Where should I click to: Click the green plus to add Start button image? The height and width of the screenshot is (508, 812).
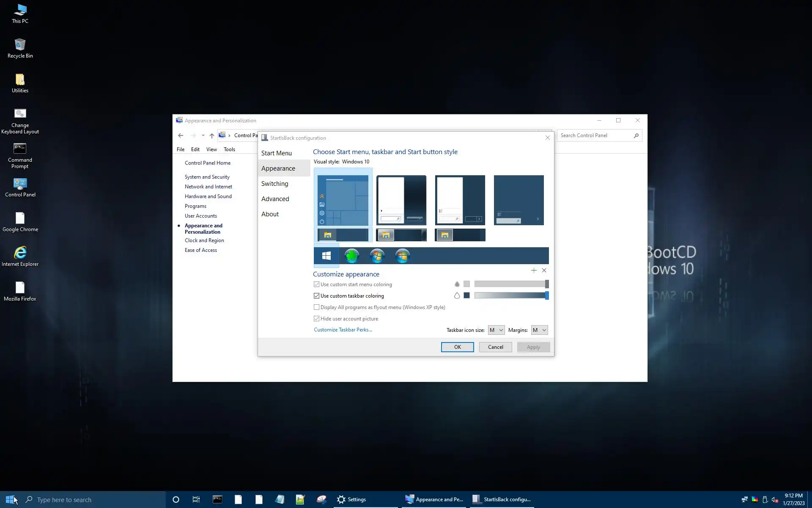[x=534, y=271]
